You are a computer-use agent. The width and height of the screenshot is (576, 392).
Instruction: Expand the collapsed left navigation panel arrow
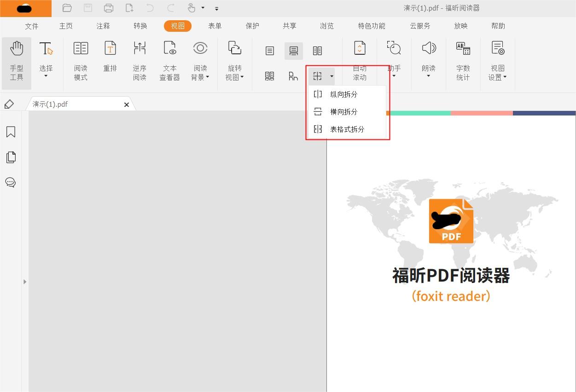(25, 282)
